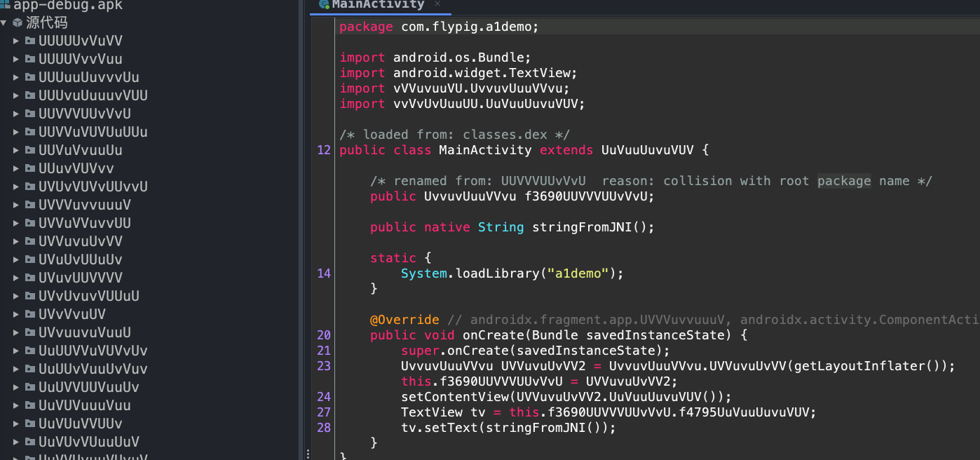Click the folder icon of package UUUUUvVuVV

30,41
